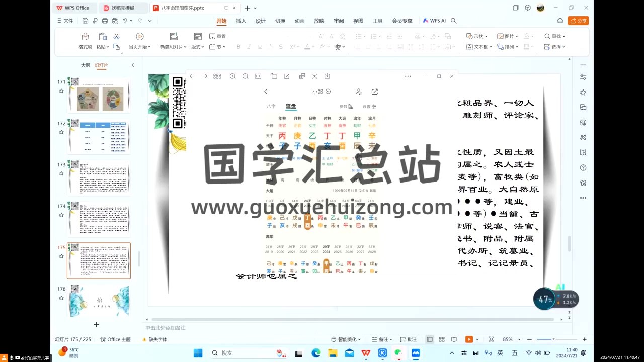The width and height of the screenshot is (644, 362).
Task: Switch to the 八字 tab in viewer
Action: coord(271,106)
